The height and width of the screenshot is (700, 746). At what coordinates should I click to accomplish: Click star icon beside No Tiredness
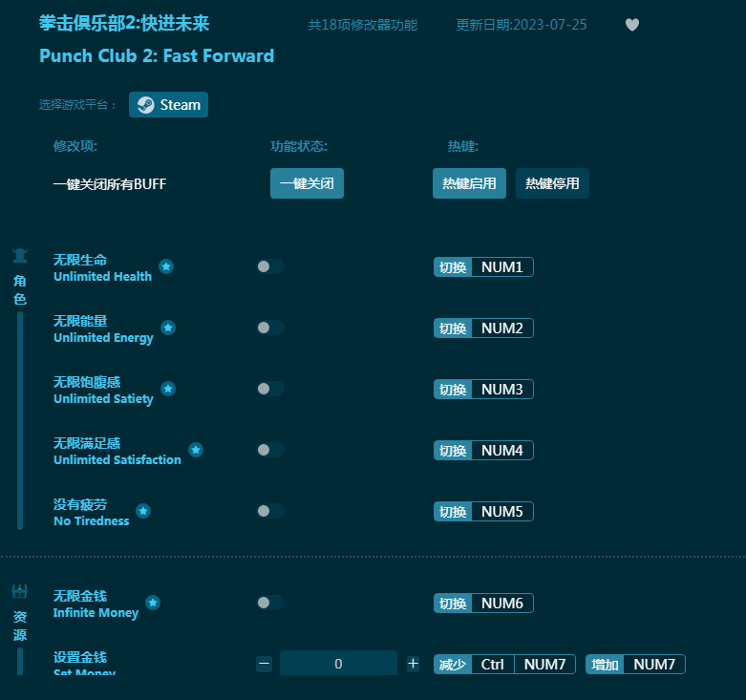(x=143, y=511)
